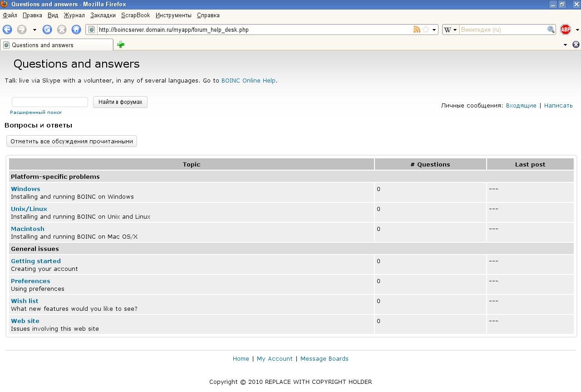This screenshot has width=581, height=392.
Task: Follow the BOINC Online Help link
Action: coord(248,80)
